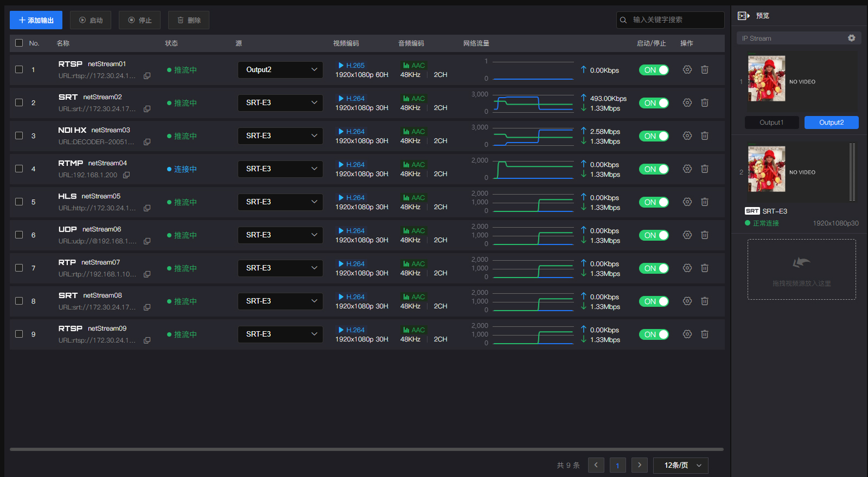
Task: Click the 添加输出 button
Action: pos(36,20)
